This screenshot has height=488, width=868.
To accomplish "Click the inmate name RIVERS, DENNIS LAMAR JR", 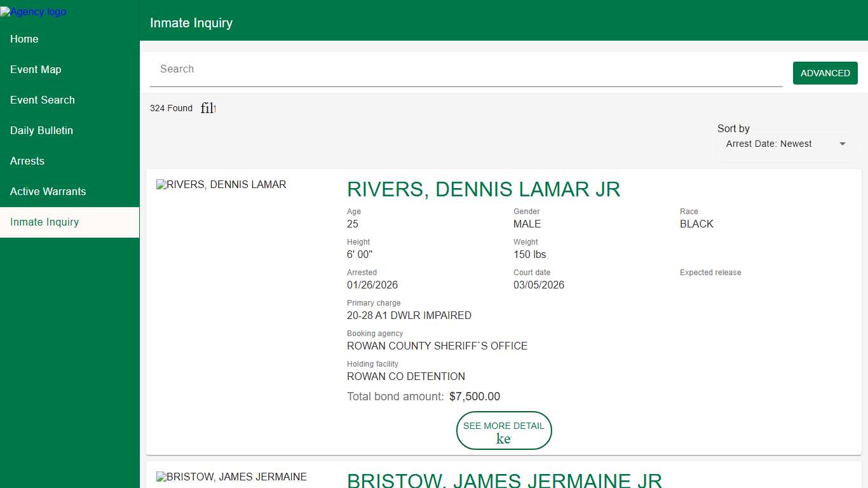I will pyautogui.click(x=484, y=189).
